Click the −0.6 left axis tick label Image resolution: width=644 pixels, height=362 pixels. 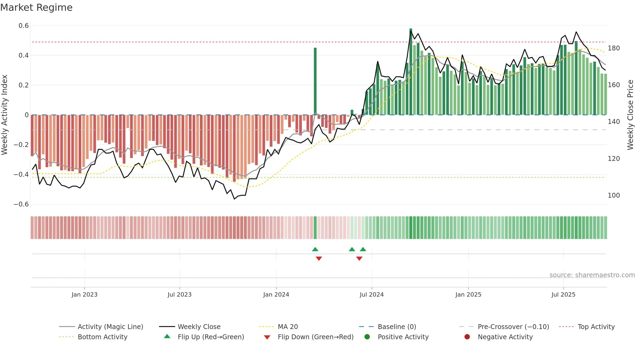point(21,204)
